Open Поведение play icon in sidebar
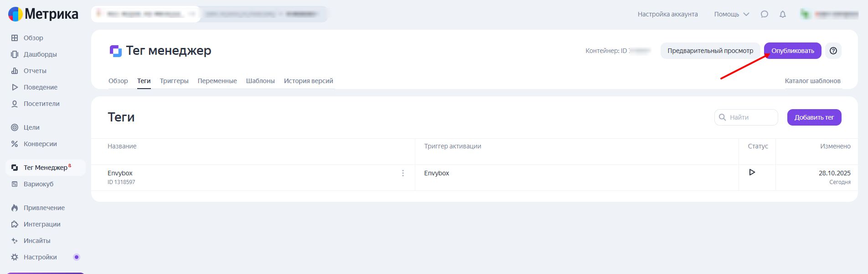 click(15, 87)
